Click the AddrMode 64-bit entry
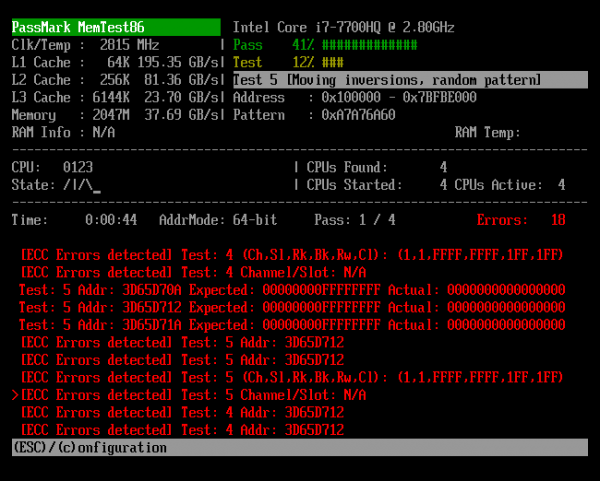 [218, 220]
